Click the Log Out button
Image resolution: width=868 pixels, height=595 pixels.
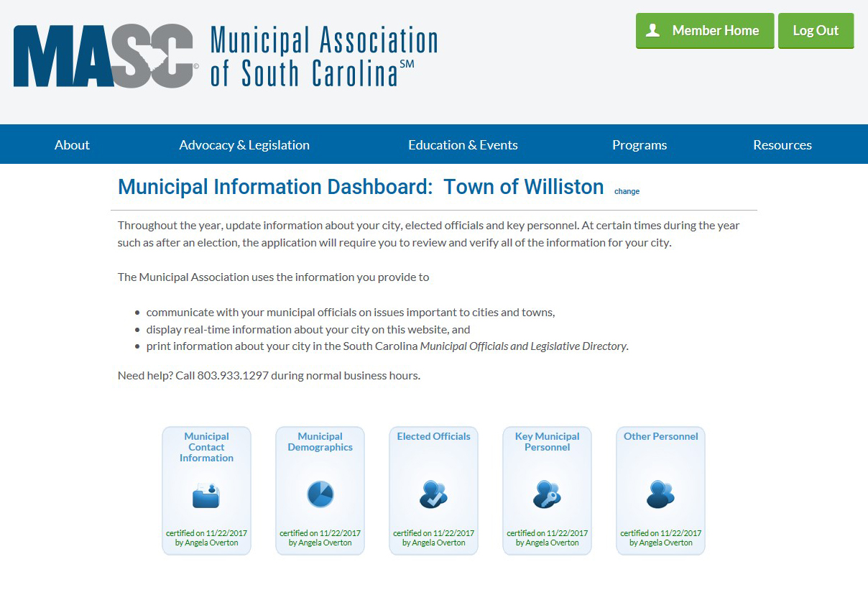pyautogui.click(x=816, y=30)
